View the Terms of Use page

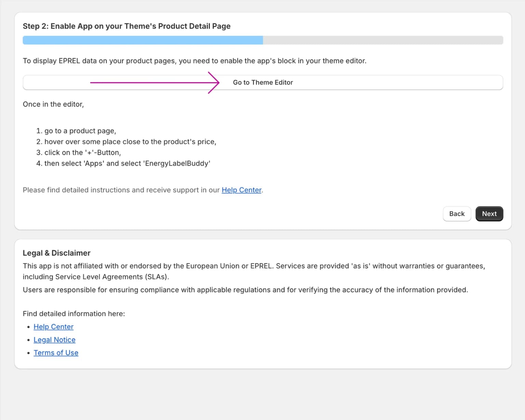[56, 353]
